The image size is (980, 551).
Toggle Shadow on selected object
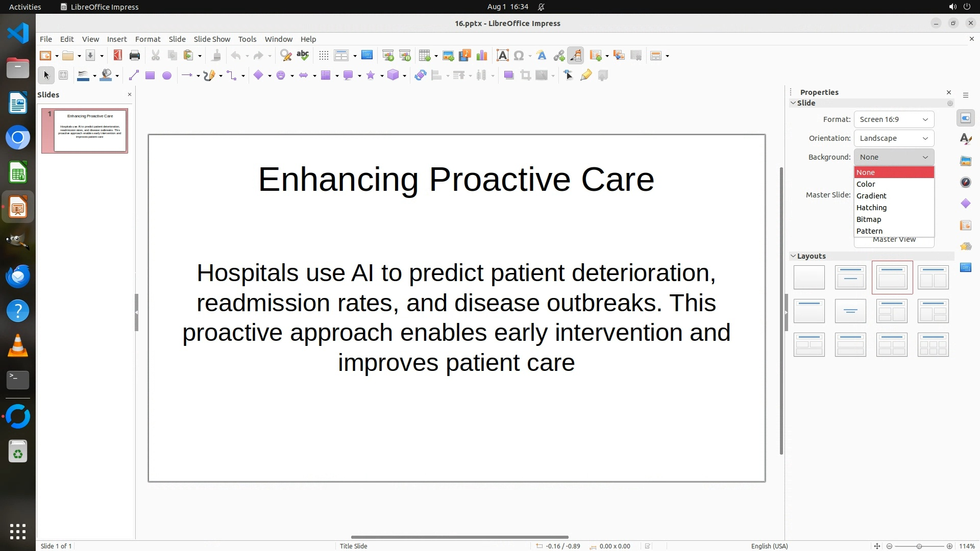tap(508, 76)
